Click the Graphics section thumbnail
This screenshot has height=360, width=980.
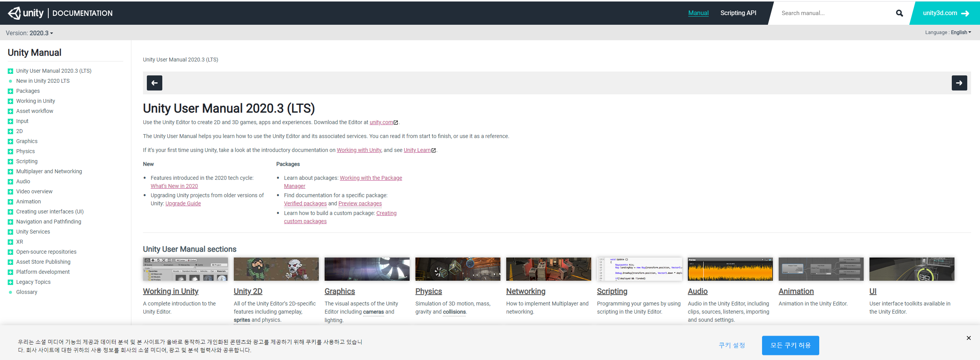pyautogui.click(x=367, y=269)
